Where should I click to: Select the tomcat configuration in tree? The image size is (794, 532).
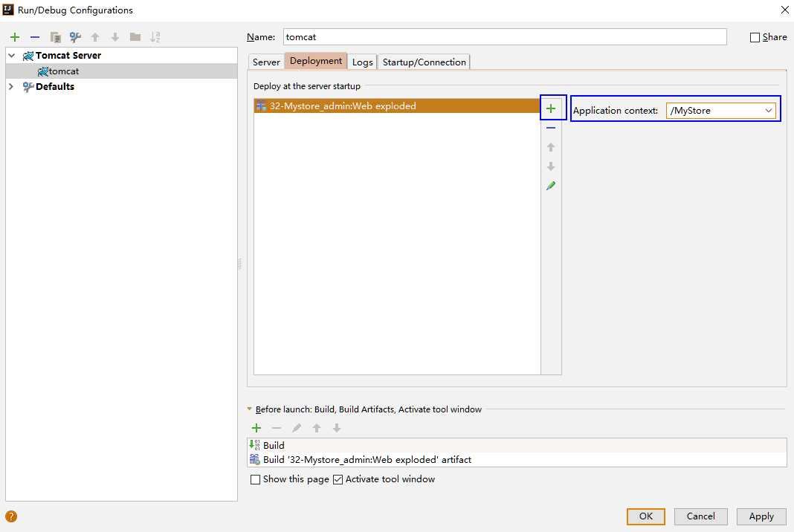(121, 71)
